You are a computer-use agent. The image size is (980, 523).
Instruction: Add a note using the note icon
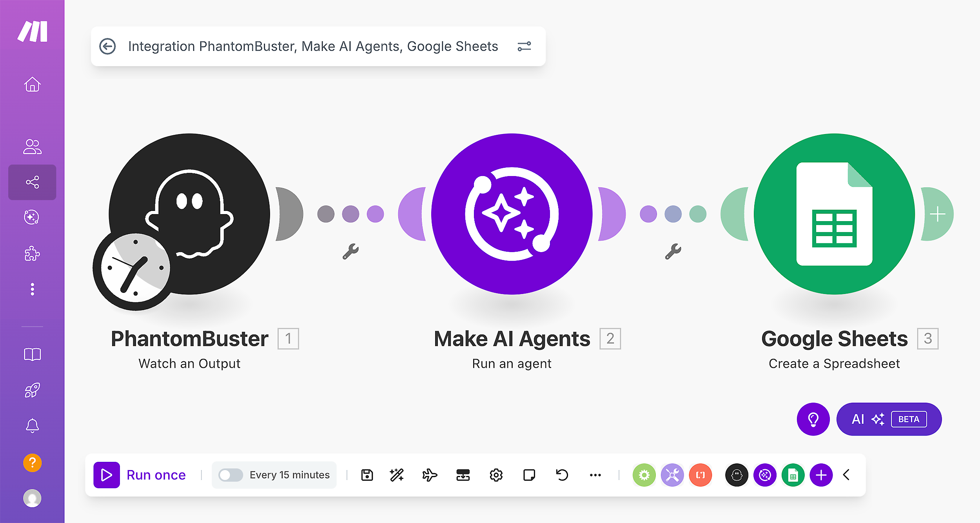click(x=529, y=475)
